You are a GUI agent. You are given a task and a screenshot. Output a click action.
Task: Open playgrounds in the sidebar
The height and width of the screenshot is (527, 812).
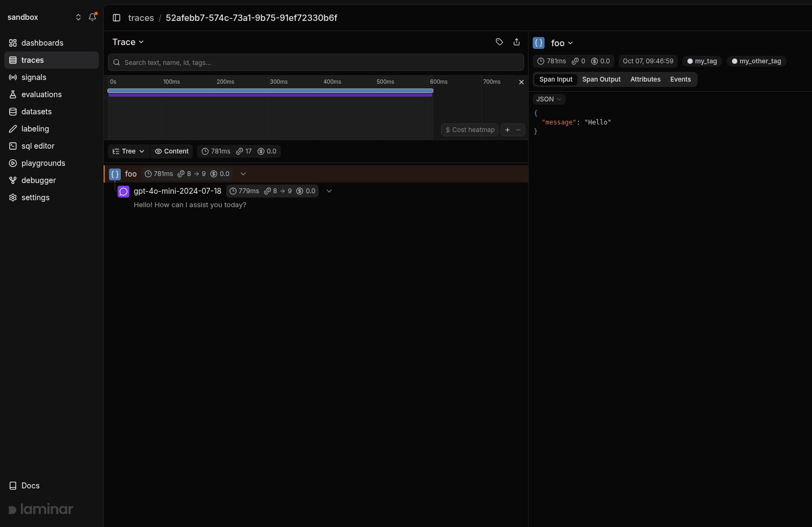point(52,163)
